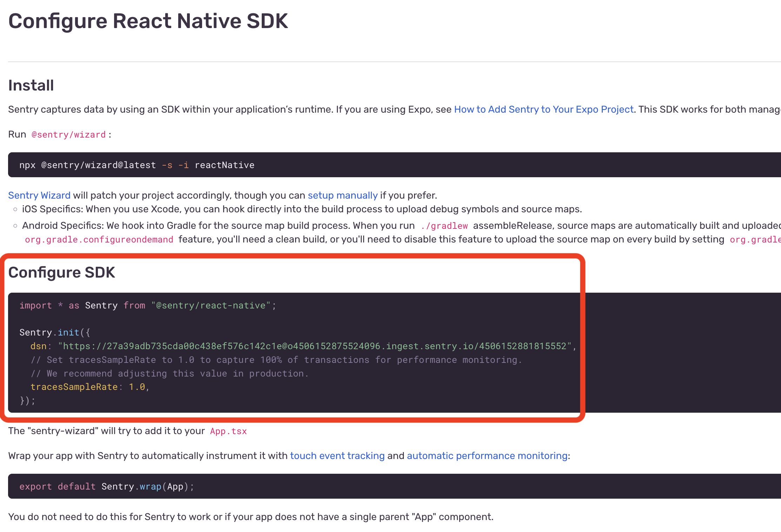Open the touch event tracking link
Viewport: 781px width, 532px height.
(337, 456)
